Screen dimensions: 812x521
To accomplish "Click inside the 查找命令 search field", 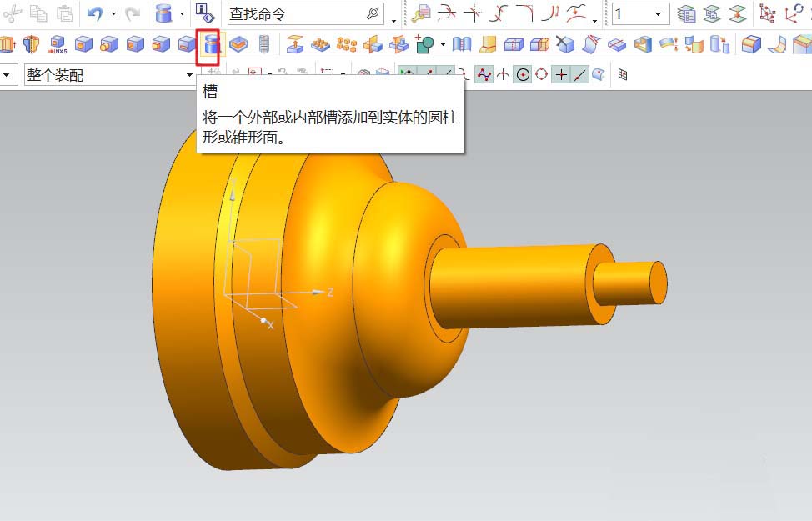I will pyautogui.click(x=292, y=14).
